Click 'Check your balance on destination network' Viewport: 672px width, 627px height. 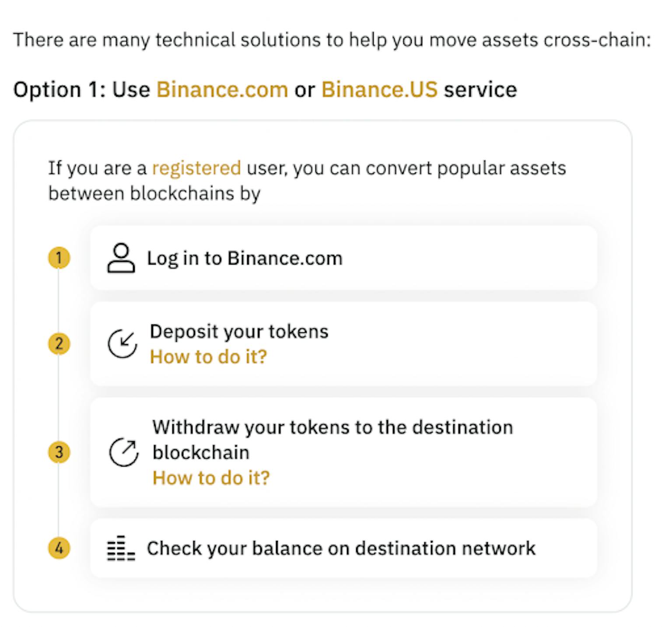click(x=341, y=549)
